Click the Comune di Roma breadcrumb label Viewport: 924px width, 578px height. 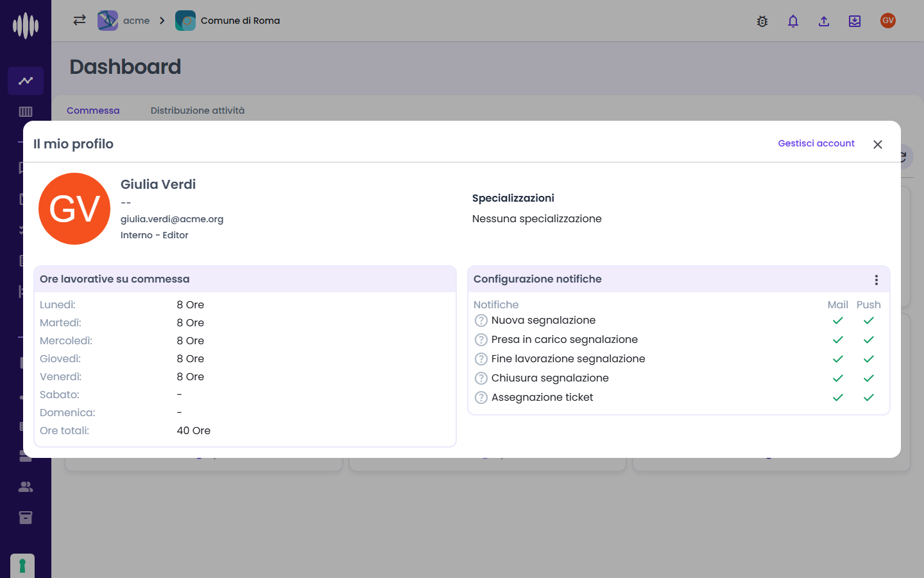(241, 21)
